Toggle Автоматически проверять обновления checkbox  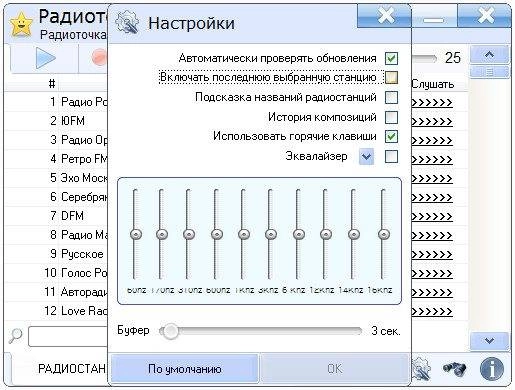point(391,58)
